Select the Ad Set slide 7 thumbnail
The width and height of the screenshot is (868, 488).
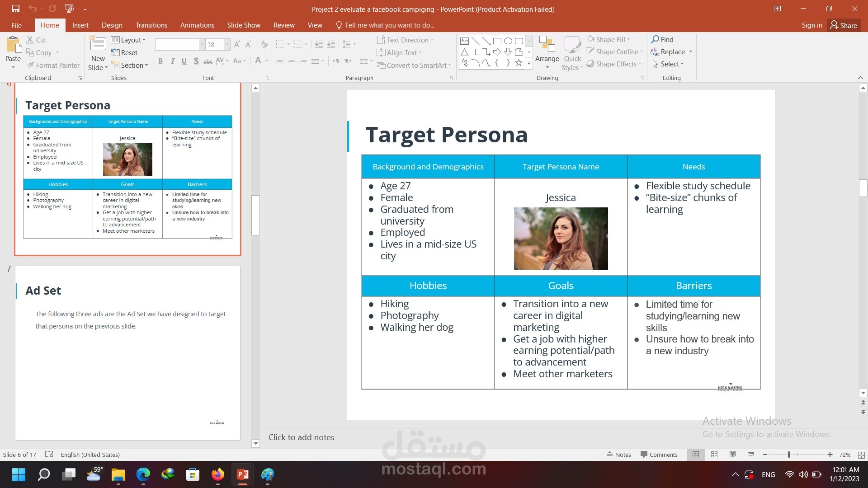pos(127,353)
